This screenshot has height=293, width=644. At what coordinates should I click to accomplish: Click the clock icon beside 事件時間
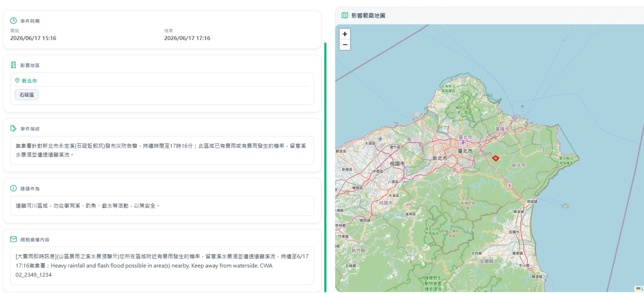pyautogui.click(x=13, y=21)
